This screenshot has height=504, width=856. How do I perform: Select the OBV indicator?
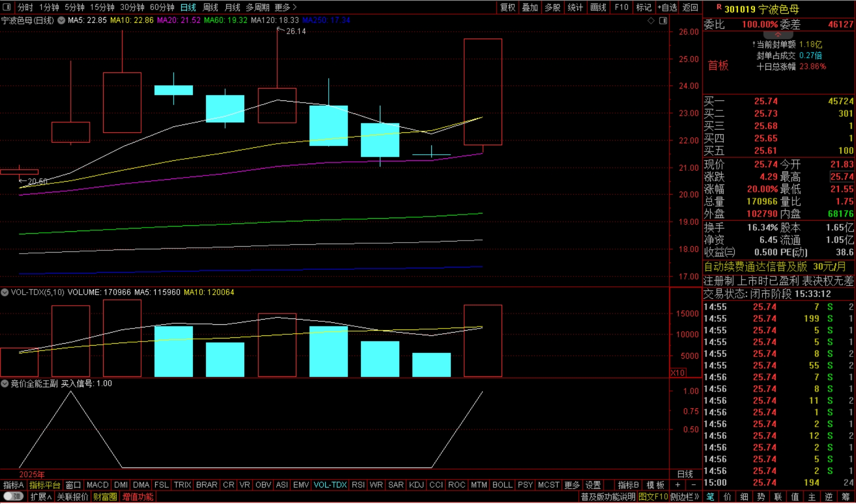coord(263,485)
